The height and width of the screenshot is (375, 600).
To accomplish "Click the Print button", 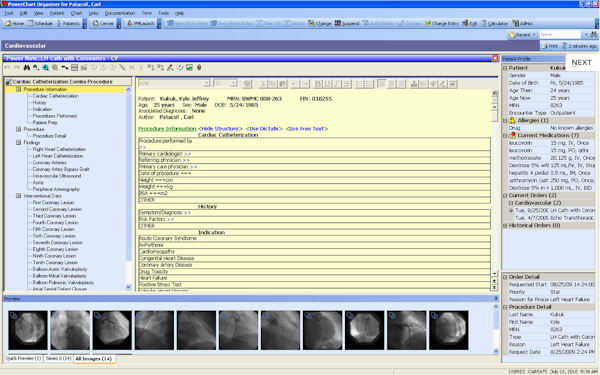I will pyautogui.click(x=550, y=46).
